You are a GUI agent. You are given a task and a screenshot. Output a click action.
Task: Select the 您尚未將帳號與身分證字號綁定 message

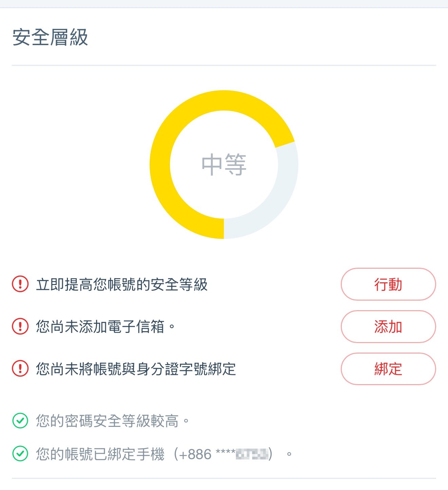coord(136,369)
